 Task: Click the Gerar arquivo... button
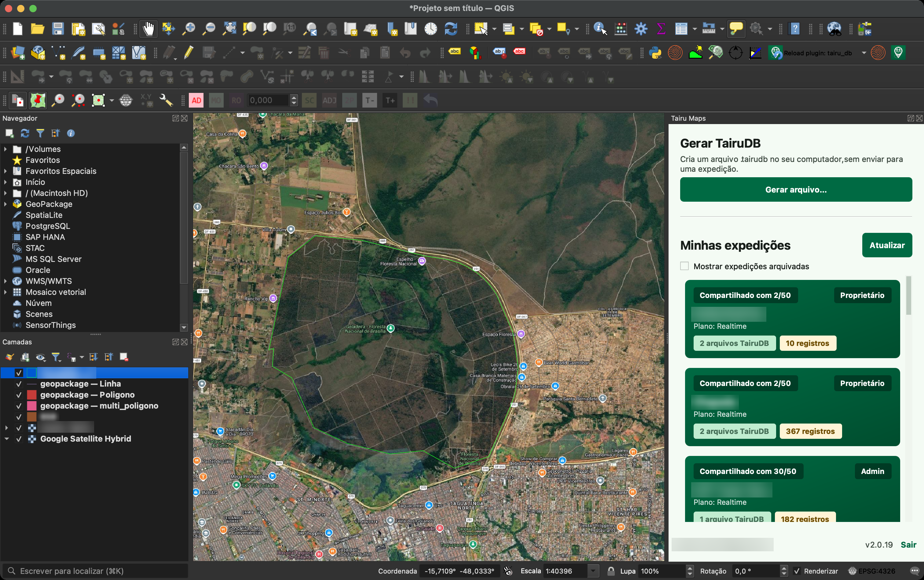796,189
